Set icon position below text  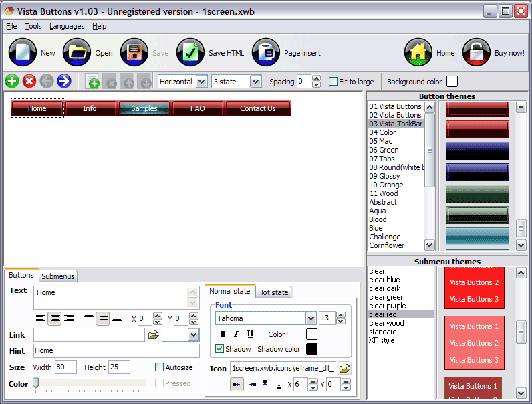click(279, 385)
